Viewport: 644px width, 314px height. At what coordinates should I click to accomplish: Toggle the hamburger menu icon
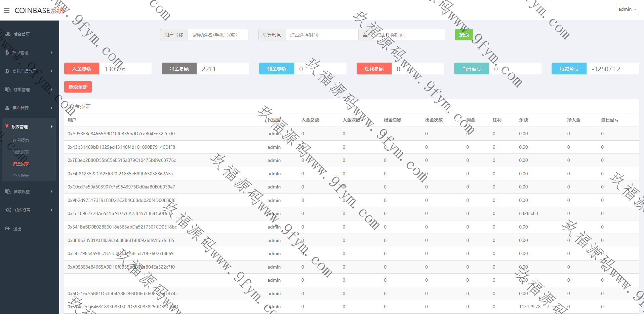click(6, 10)
